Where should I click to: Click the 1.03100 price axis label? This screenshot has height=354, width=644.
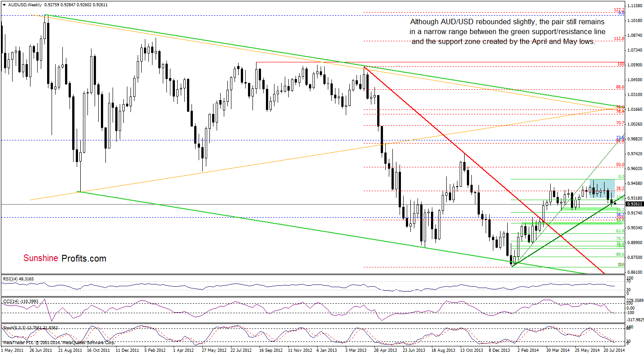click(x=635, y=95)
